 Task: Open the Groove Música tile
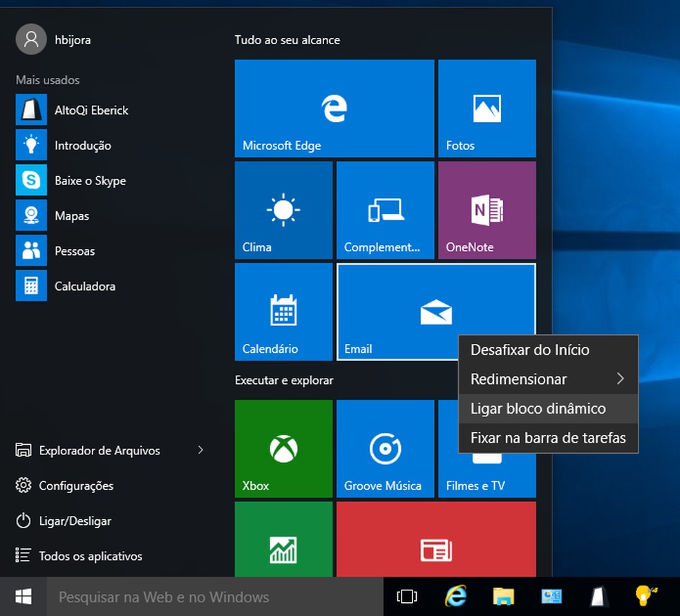pyautogui.click(x=385, y=449)
